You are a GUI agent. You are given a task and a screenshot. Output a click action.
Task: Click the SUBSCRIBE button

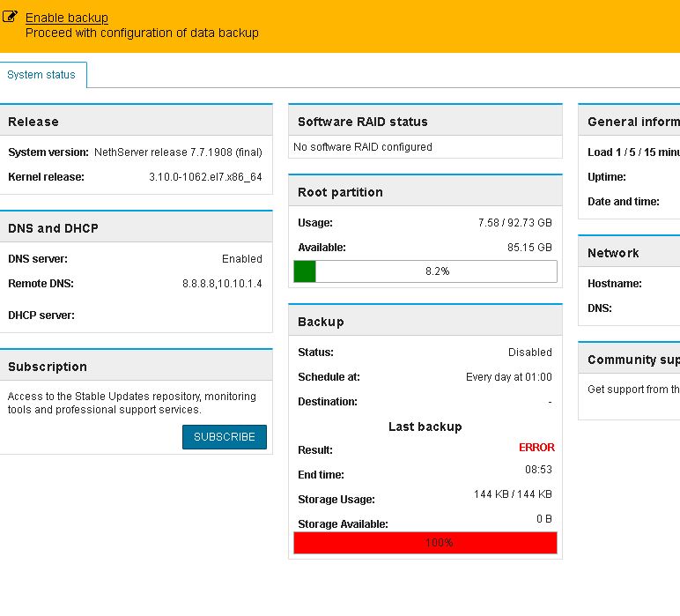point(225,437)
